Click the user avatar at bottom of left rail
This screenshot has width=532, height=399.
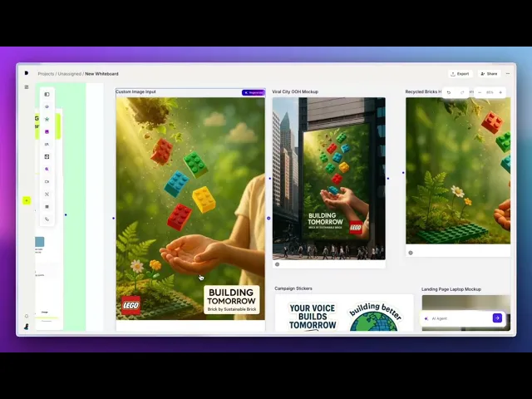tap(27, 327)
